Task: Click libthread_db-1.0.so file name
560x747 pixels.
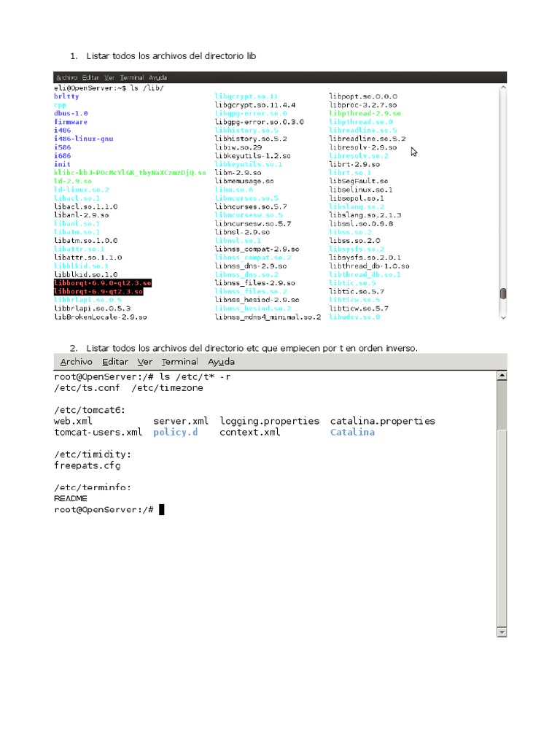Action: 370,266
